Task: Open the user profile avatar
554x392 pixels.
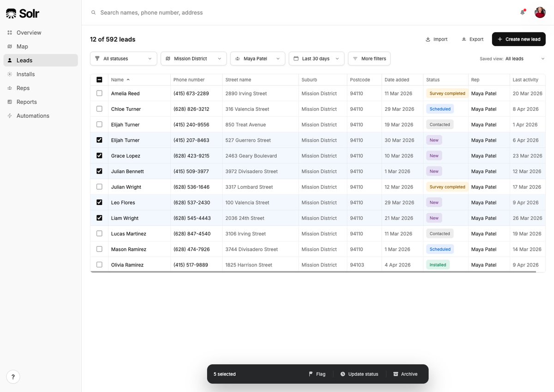Action: click(540, 12)
